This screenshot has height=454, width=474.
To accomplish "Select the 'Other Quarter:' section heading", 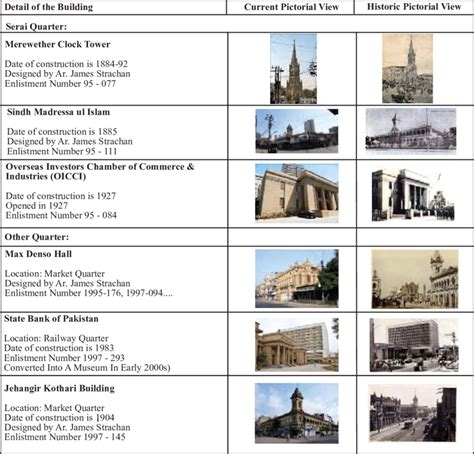I will 37,237.
